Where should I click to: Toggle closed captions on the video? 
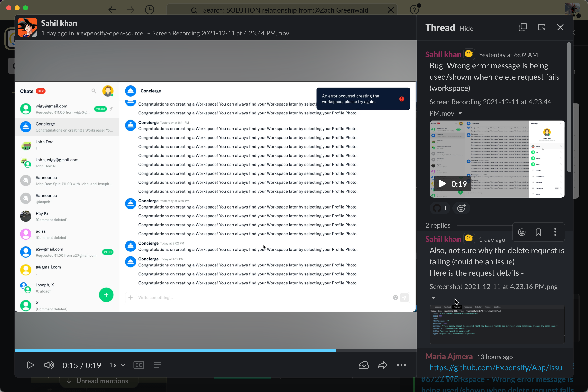(x=138, y=365)
